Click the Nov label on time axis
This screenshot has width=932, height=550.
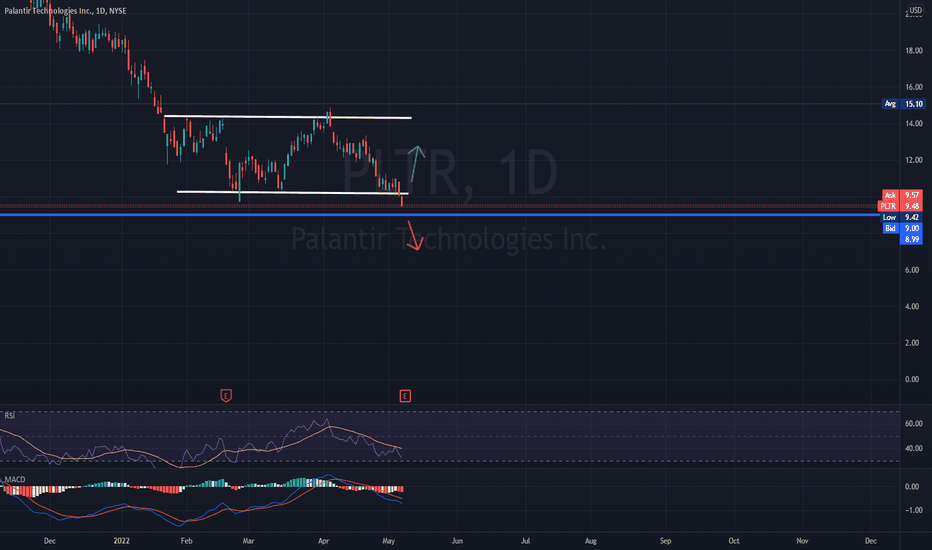[x=802, y=541]
